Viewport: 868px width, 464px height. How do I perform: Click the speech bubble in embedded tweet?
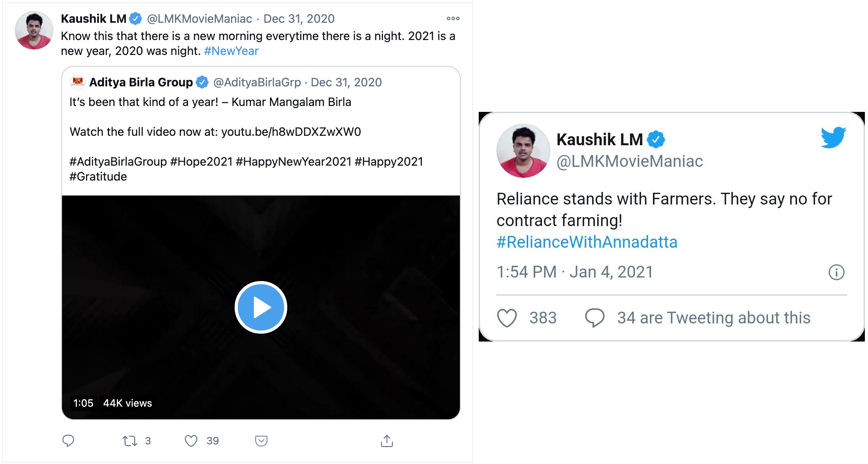(x=595, y=318)
